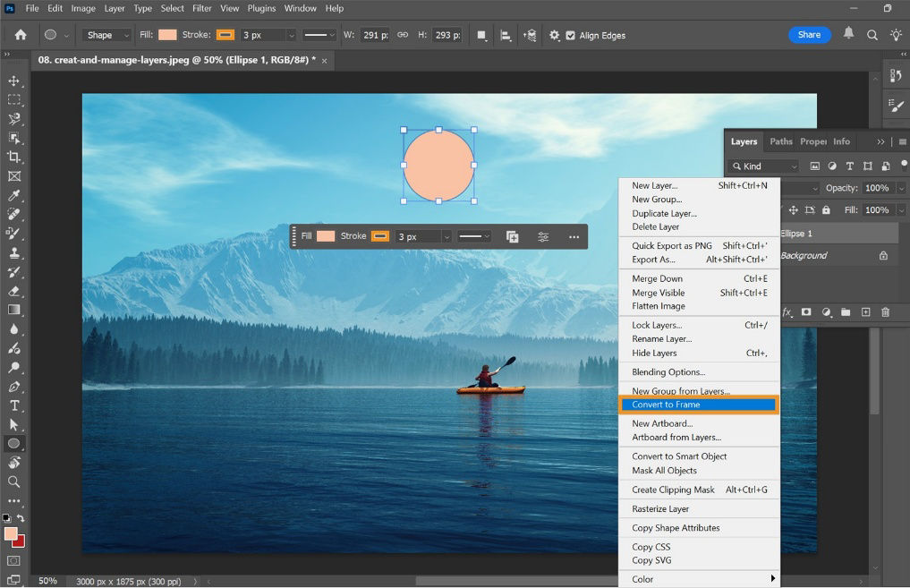
Task: Select the Zoom tool
Action: 13,482
